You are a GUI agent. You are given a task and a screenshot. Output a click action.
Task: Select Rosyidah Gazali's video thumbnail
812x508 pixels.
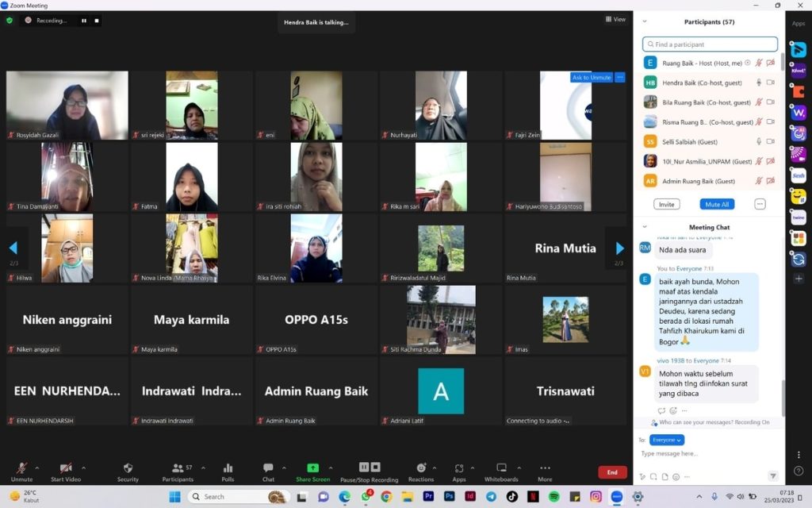click(67, 106)
